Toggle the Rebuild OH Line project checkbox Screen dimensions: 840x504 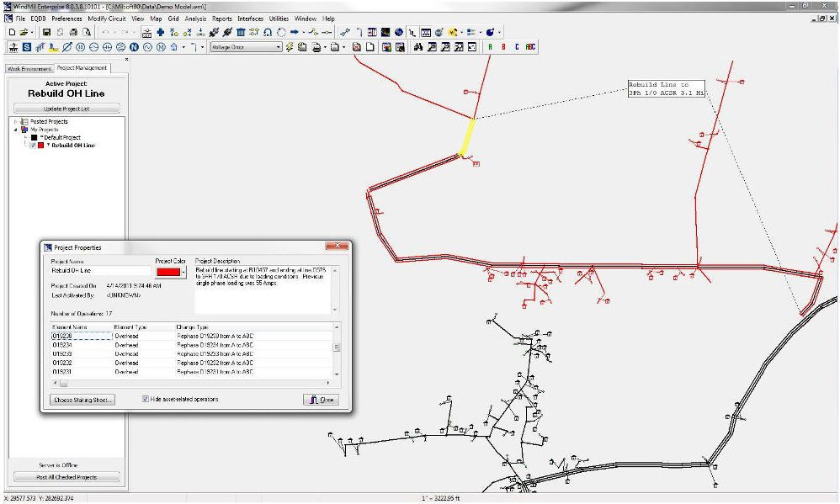(33, 146)
